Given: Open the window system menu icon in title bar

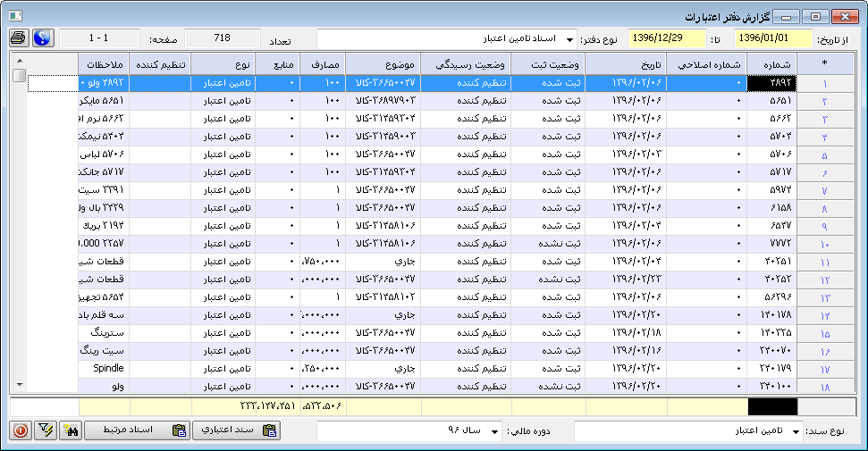Looking at the screenshot, I should (x=15, y=17).
